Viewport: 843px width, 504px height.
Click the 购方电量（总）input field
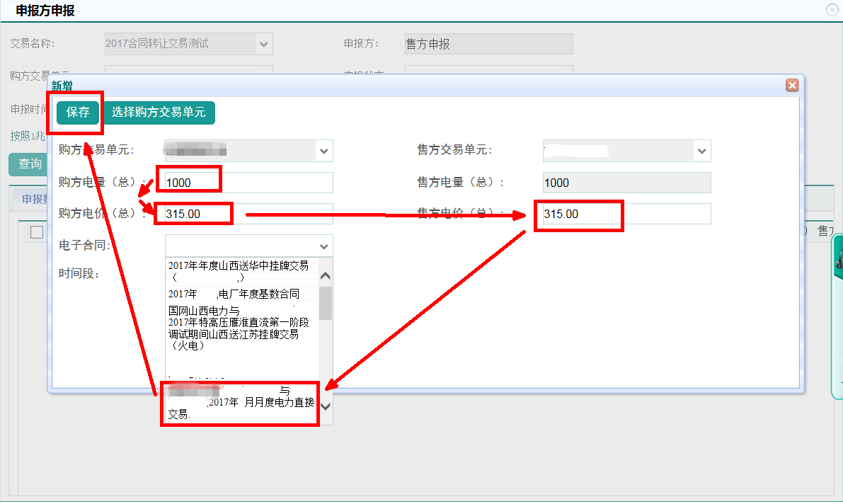pos(248,183)
